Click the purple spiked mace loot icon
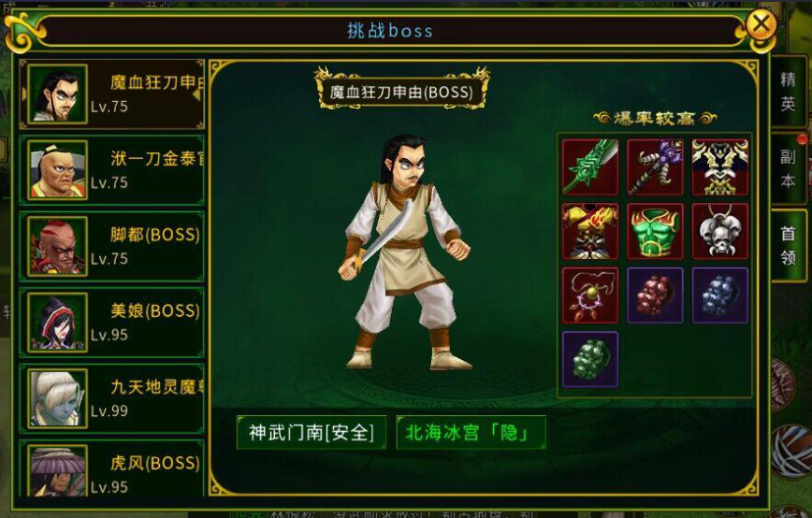 [655, 166]
